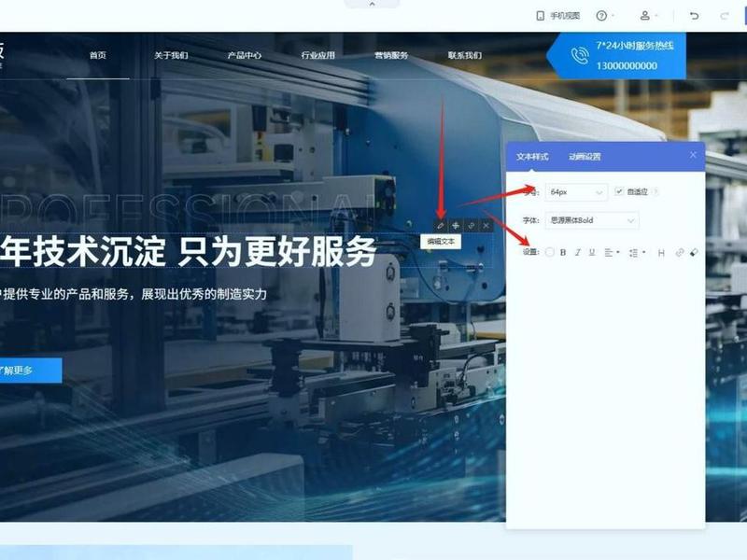Click the H heading icon
This screenshot has width=747, height=560.
(x=661, y=253)
